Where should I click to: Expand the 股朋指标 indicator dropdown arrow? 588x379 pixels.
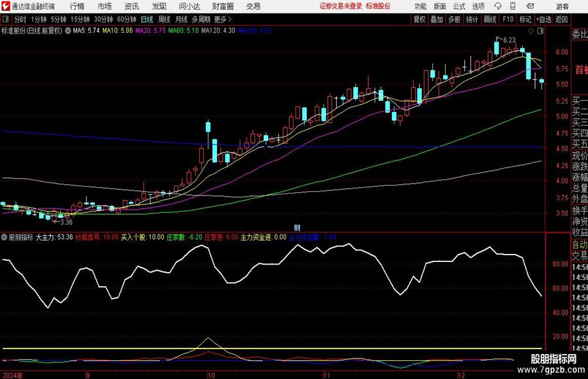4,237
